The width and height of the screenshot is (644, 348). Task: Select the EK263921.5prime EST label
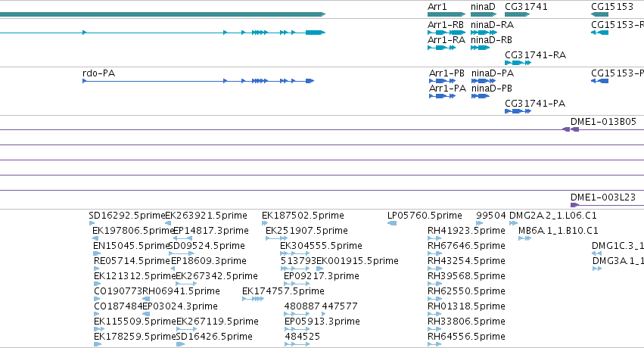click(206, 216)
